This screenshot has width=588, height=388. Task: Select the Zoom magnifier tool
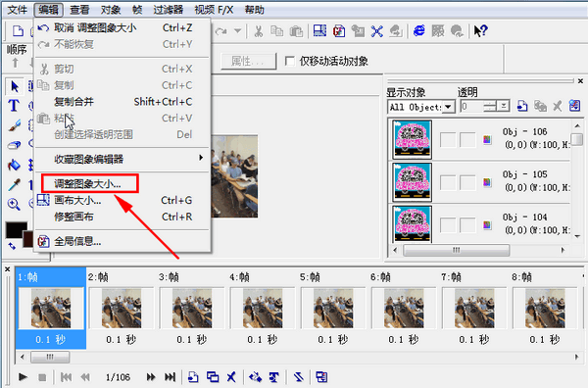click(x=15, y=205)
